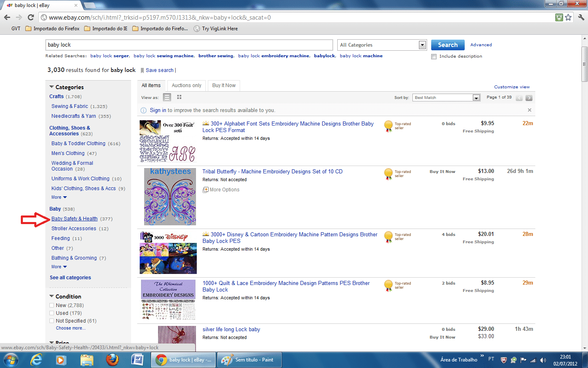This screenshot has width=588, height=368.
Task: Go to next results page arrow
Action: 529,98
